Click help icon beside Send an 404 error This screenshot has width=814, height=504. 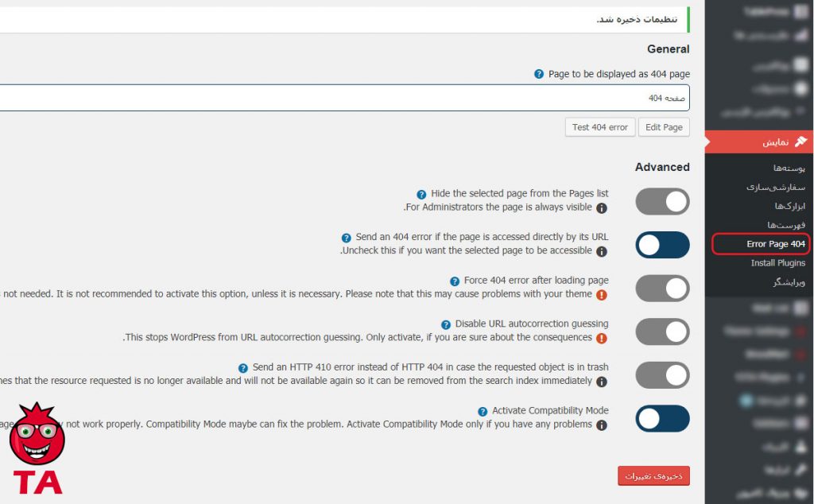pos(346,238)
